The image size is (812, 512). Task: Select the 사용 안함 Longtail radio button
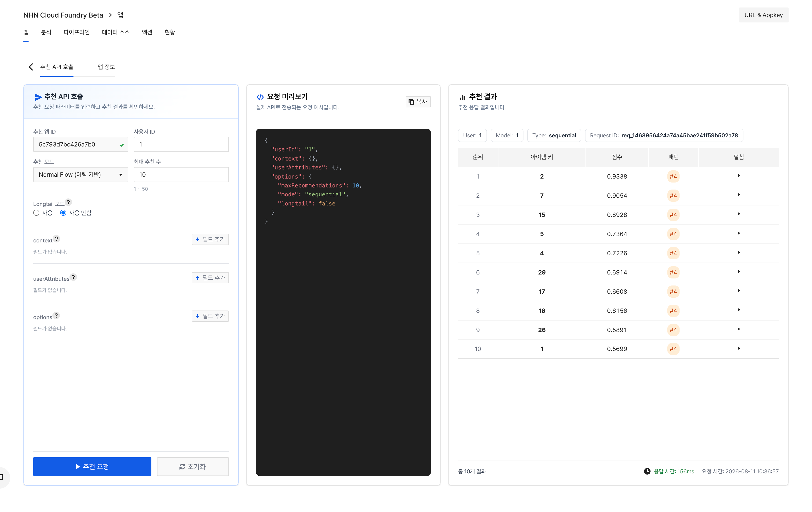tap(63, 213)
